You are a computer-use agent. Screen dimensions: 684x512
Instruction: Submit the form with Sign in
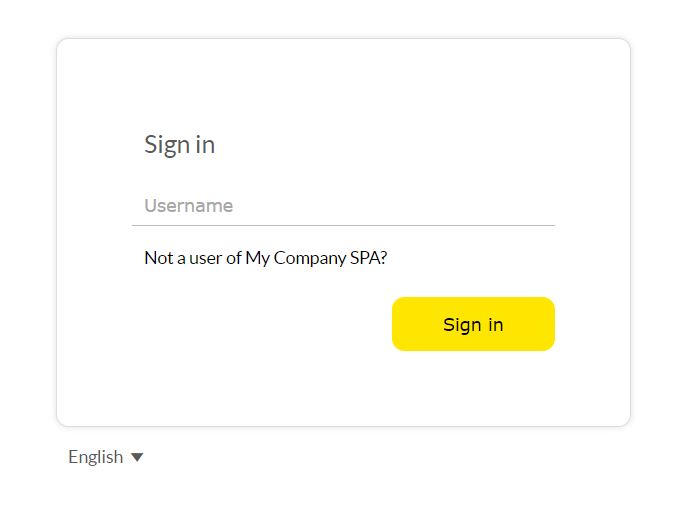[x=473, y=324]
